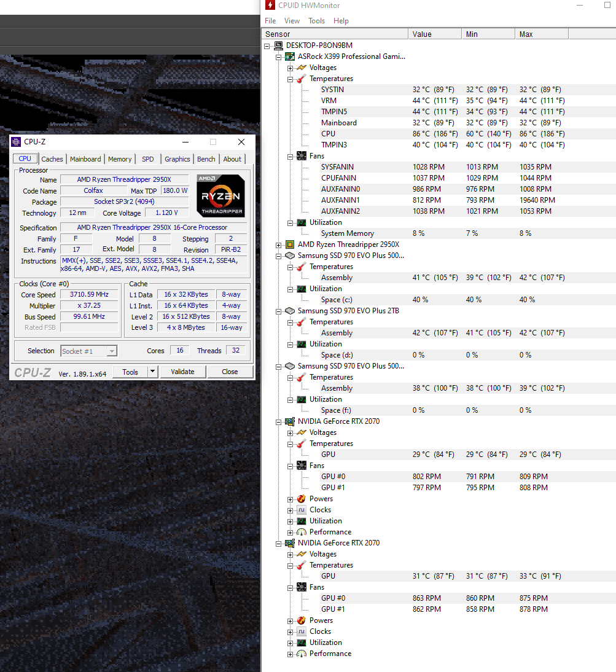Switch to the Mainboard tab in CPU-Z
Viewport: 616px width, 672px height.
click(x=85, y=159)
